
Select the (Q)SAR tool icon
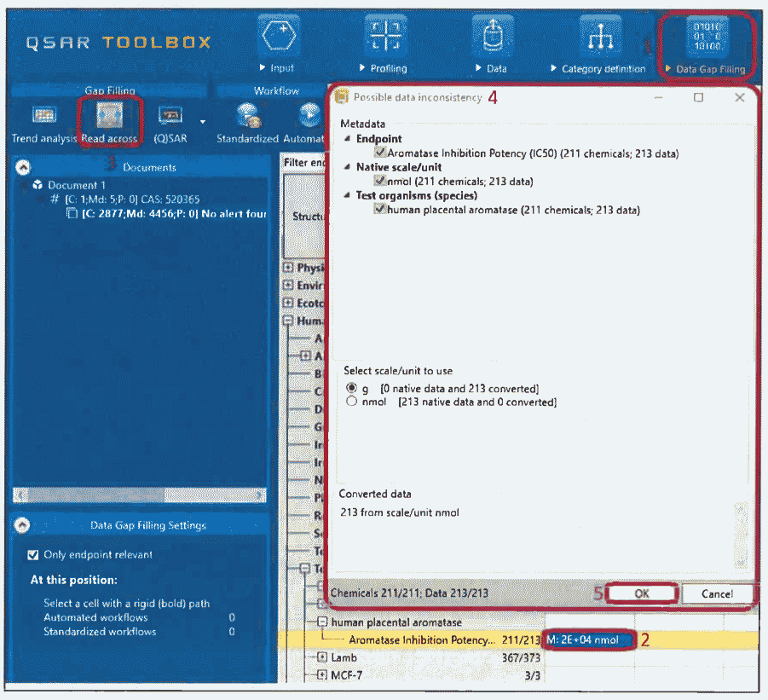[x=170, y=116]
